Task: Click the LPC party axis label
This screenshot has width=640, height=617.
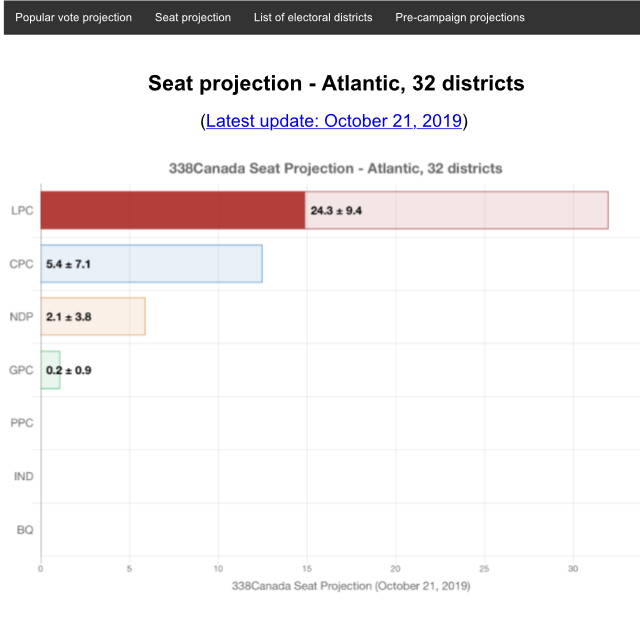Action: click(x=22, y=210)
